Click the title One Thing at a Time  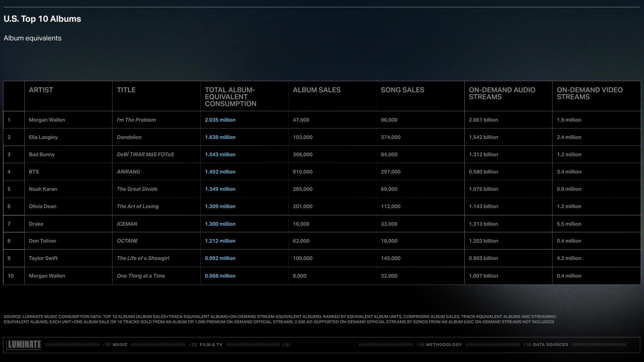[141, 275]
